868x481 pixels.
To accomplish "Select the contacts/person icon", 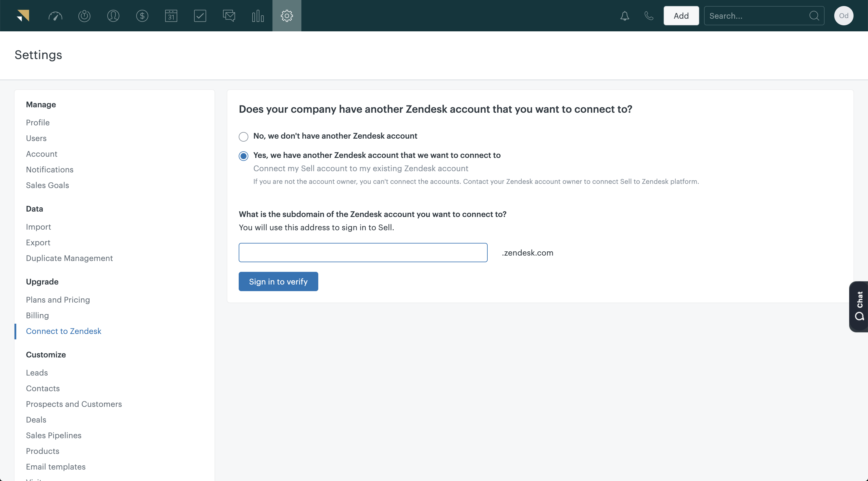I will (112, 15).
